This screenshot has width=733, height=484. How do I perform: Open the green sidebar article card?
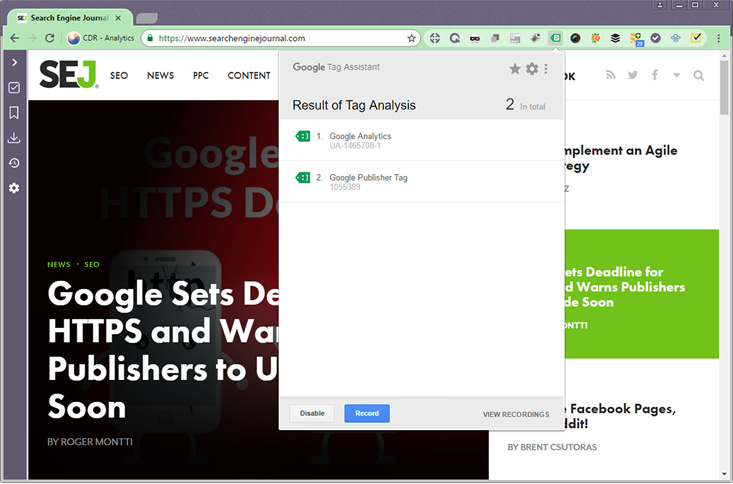pyautogui.click(x=641, y=294)
